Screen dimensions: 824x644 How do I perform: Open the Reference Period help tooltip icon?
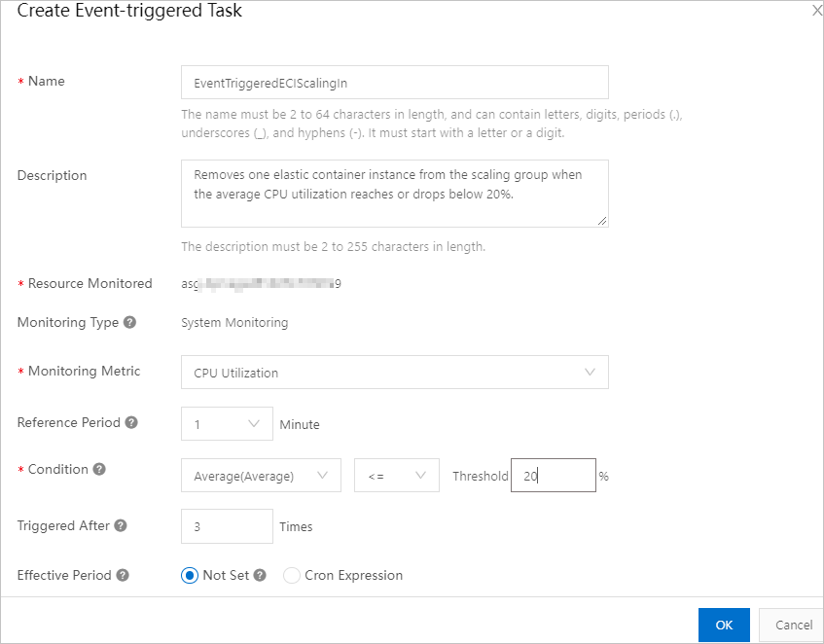pyautogui.click(x=131, y=422)
